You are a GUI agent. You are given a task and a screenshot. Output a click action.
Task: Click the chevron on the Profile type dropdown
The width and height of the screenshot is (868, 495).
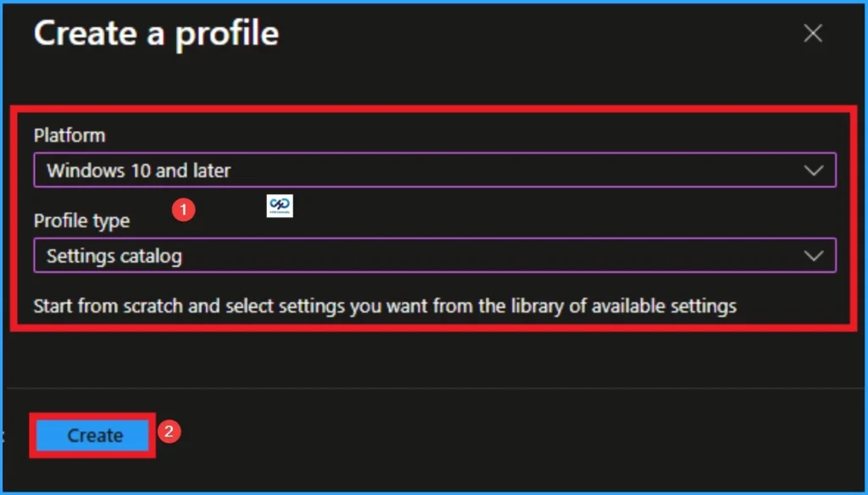pos(813,255)
